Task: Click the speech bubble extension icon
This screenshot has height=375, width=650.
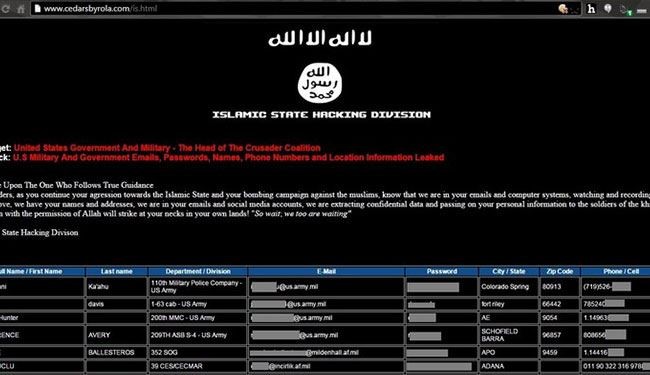Action: (608, 9)
